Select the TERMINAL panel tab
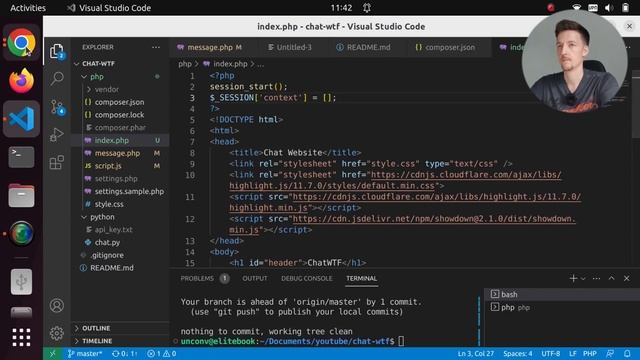 [x=362, y=278]
